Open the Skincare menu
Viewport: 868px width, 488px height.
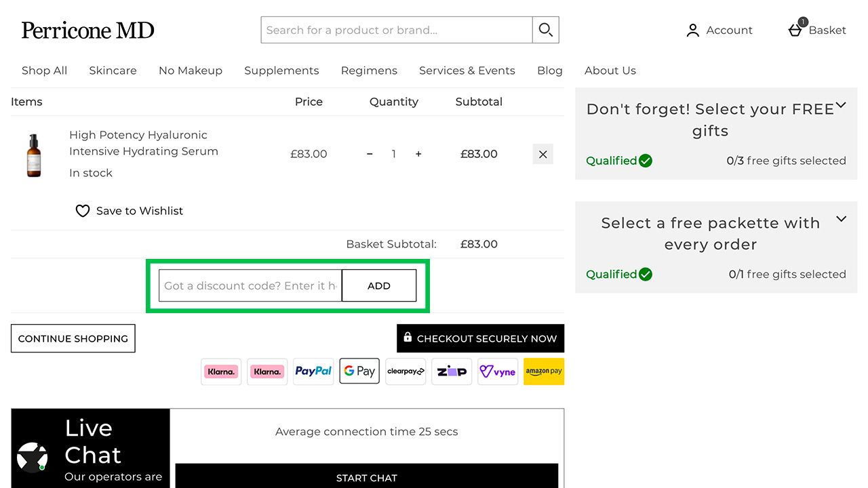pos(113,70)
